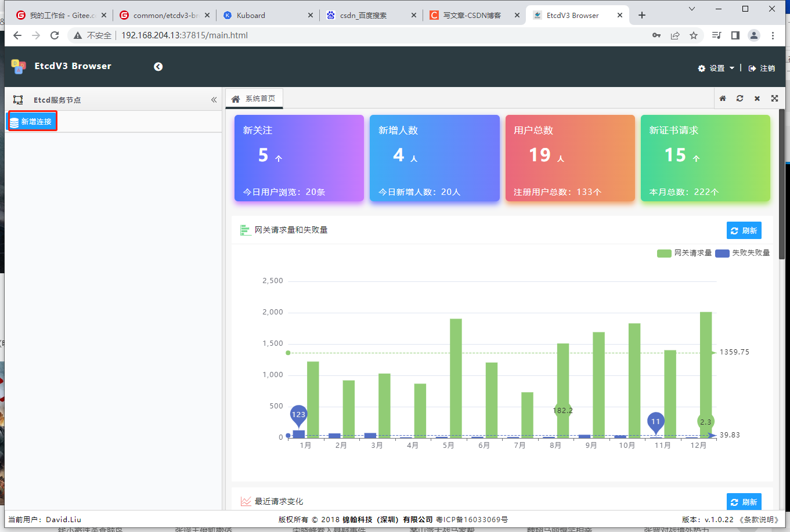Open the 用户总数 statistics card
Image resolution: width=790 pixels, height=532 pixels.
click(x=570, y=158)
